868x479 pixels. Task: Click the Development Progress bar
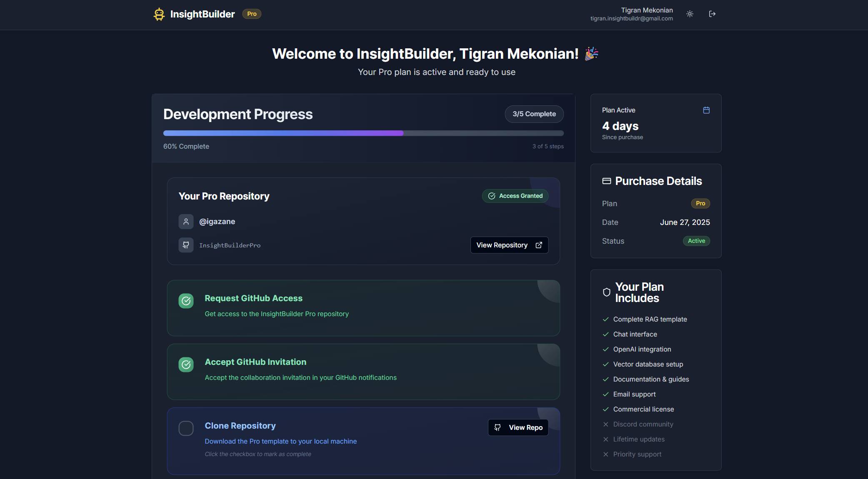tap(363, 133)
